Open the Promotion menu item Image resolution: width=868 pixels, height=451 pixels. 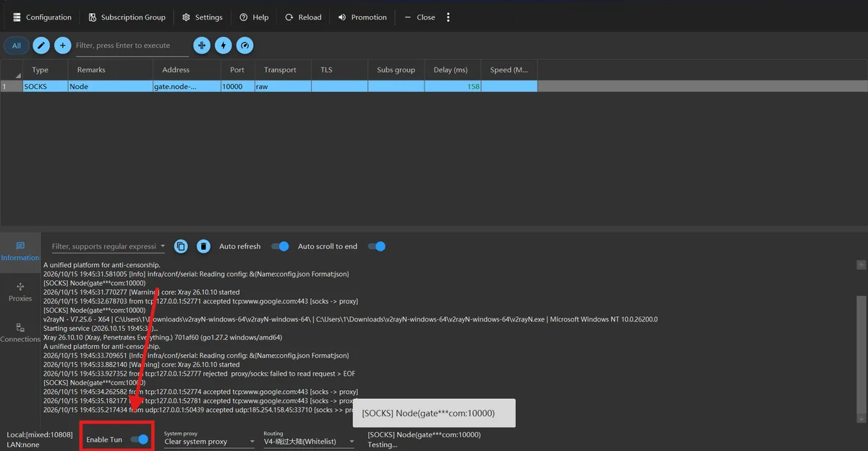(x=362, y=17)
